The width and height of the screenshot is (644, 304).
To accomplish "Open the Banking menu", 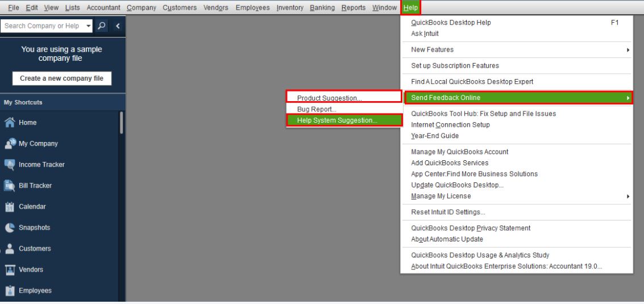I will (322, 7).
